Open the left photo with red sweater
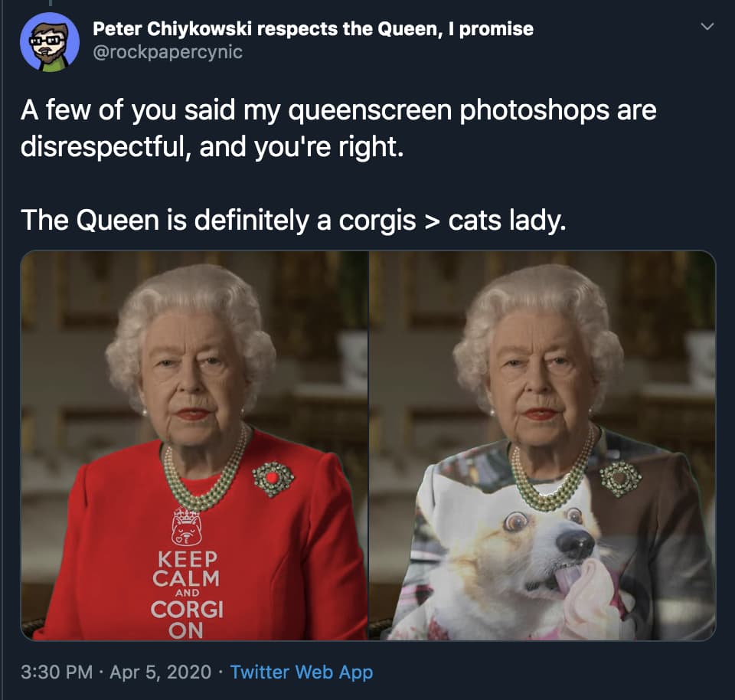Image resolution: width=735 pixels, height=700 pixels. (194, 446)
